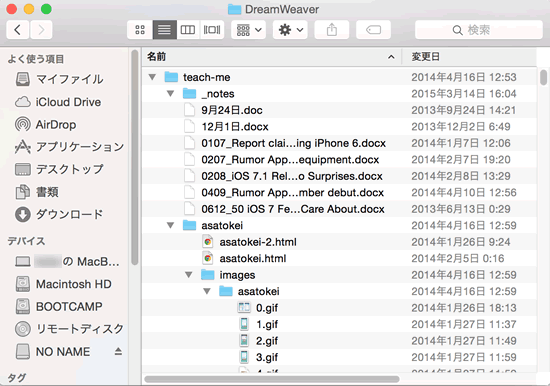This screenshot has width=550, height=386.
Task: Select the 1.gif file icon
Action: 244,324
